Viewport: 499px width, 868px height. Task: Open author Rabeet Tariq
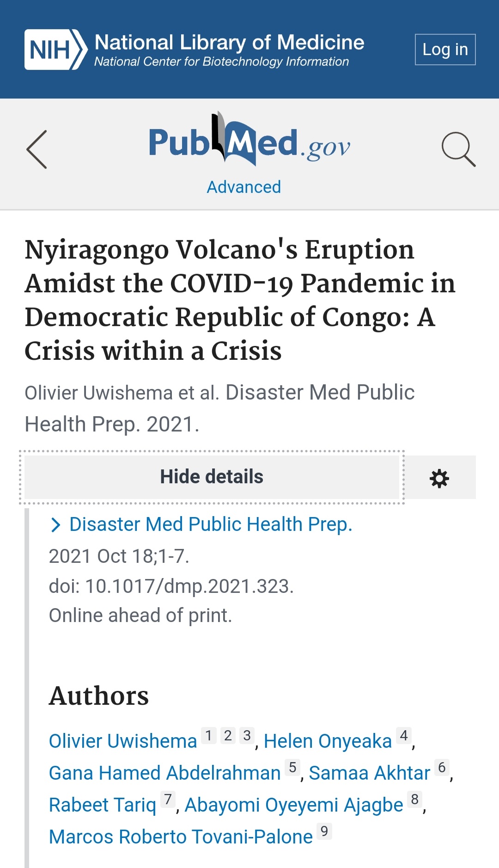(x=103, y=805)
